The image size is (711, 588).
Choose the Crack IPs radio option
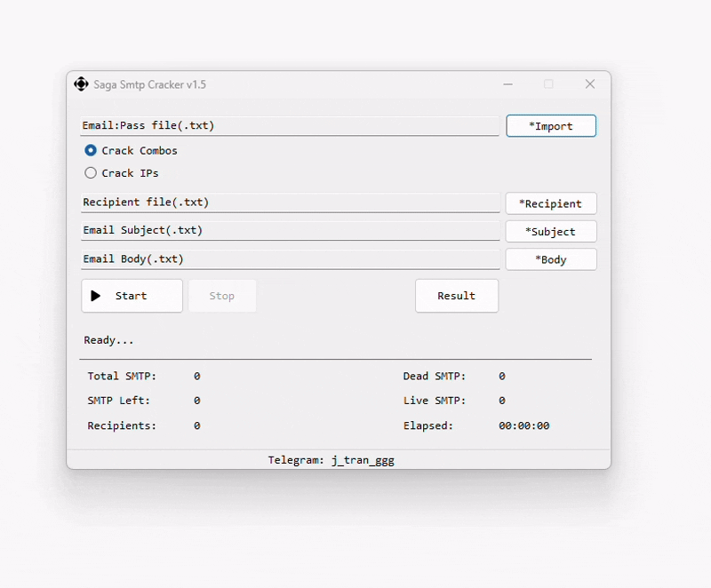[x=91, y=173]
